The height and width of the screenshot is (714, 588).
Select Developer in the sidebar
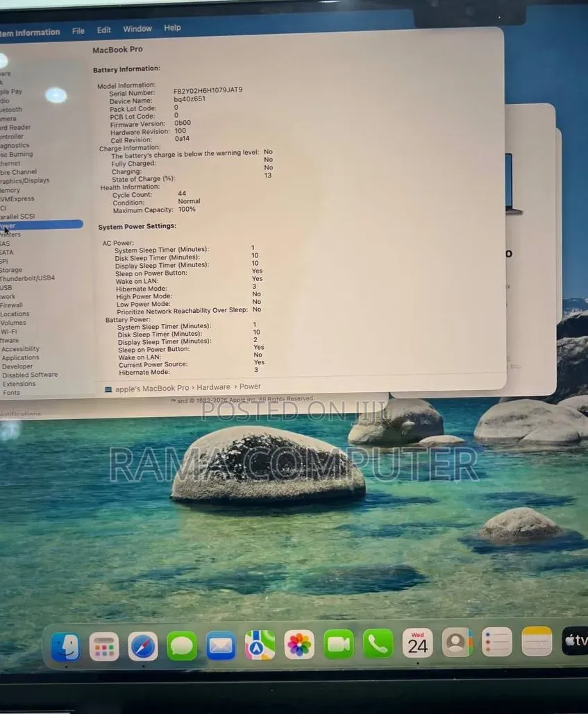(x=17, y=366)
